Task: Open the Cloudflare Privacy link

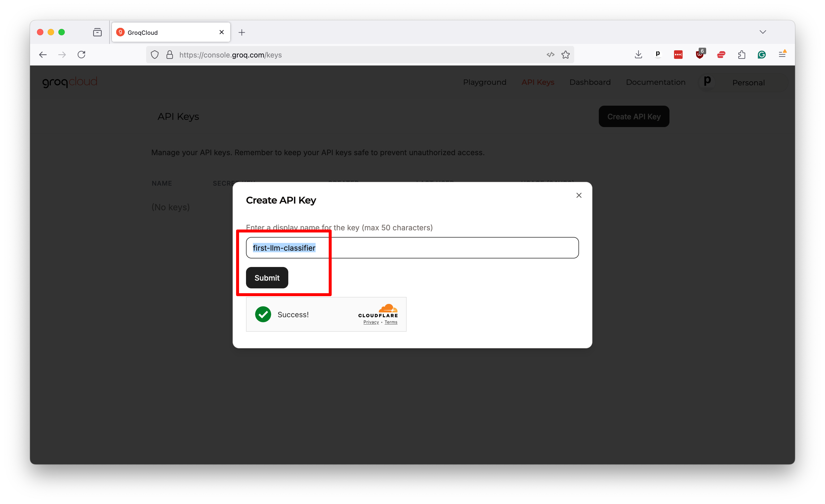Action: (371, 322)
